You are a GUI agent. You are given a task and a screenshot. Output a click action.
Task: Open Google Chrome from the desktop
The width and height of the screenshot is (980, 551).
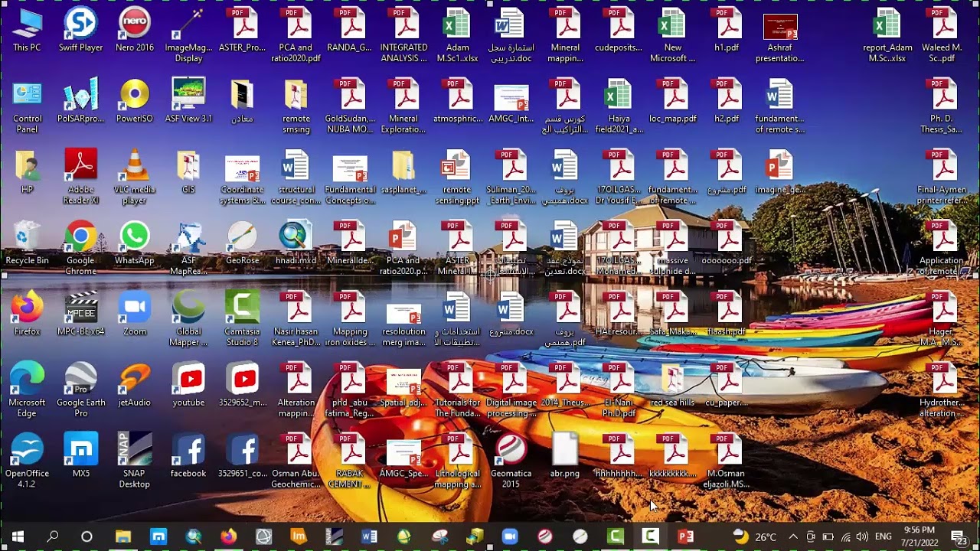tap(80, 249)
